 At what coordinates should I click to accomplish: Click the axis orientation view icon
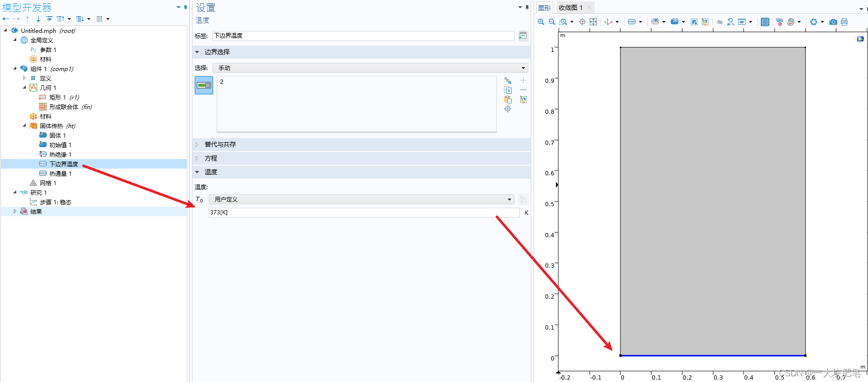[x=608, y=22]
